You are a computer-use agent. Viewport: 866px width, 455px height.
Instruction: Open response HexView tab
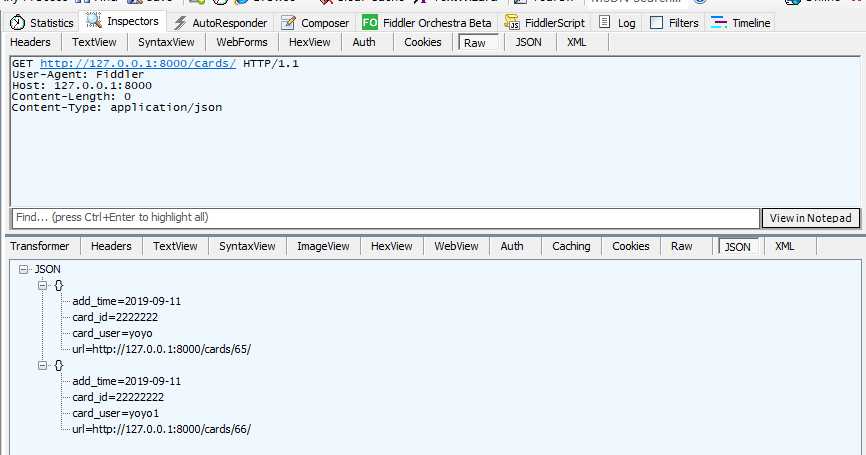392,246
